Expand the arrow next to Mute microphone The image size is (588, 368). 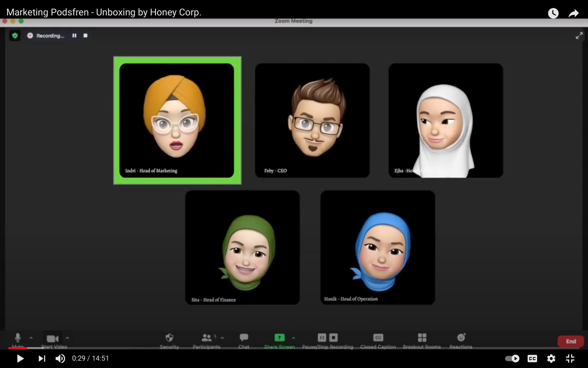[31, 338]
